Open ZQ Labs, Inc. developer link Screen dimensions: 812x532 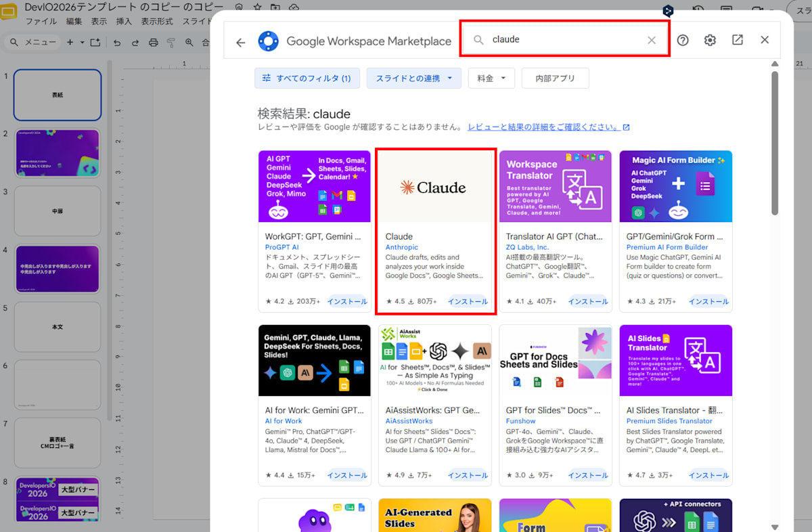(x=528, y=247)
